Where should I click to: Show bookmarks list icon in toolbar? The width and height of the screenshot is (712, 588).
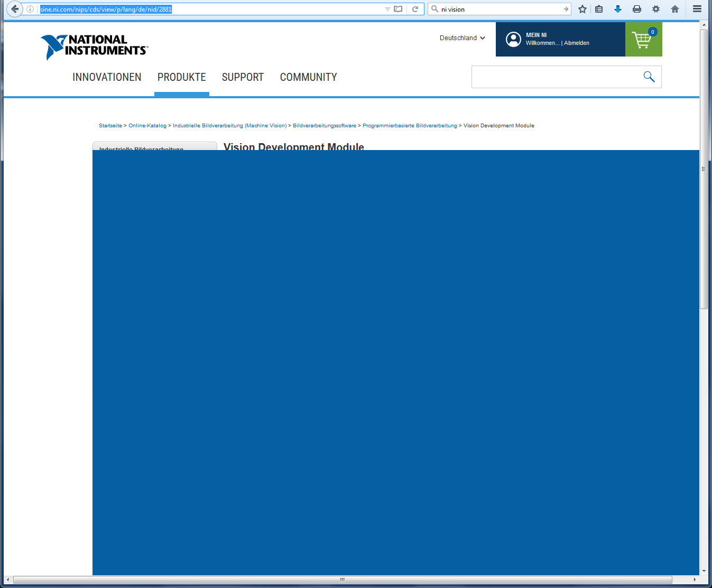pos(599,9)
